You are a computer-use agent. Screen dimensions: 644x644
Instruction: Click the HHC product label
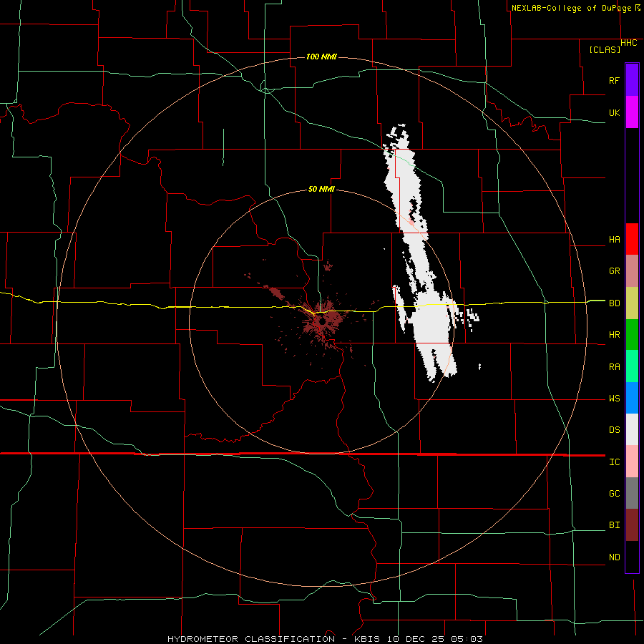point(628,43)
